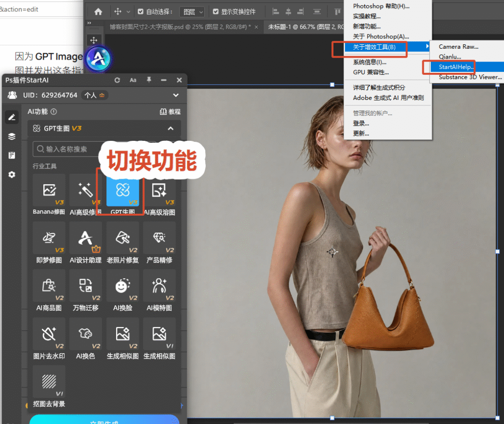
Task: Click the floating StartAI round logo
Action: (98, 59)
